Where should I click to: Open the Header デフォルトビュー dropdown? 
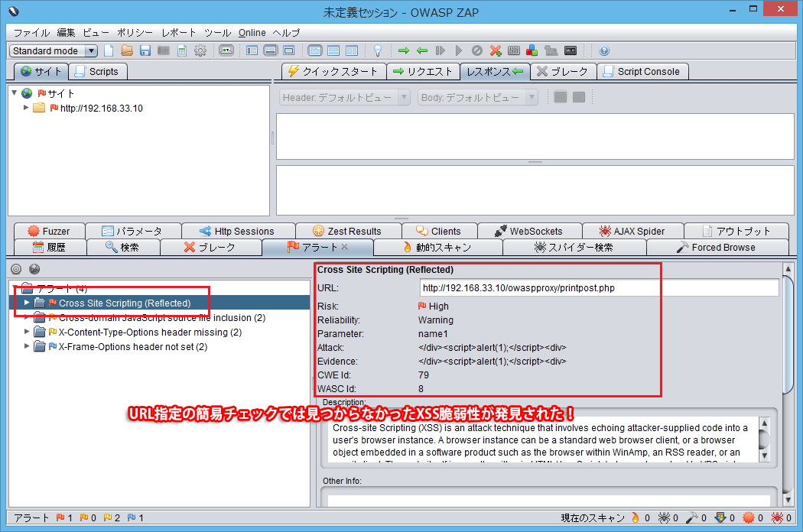point(345,97)
